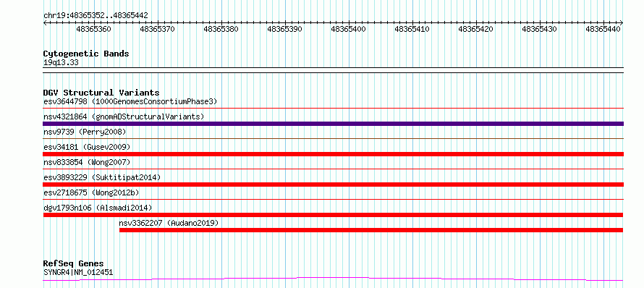Click the nsv9739 Perry2008 variant label

coord(85,132)
